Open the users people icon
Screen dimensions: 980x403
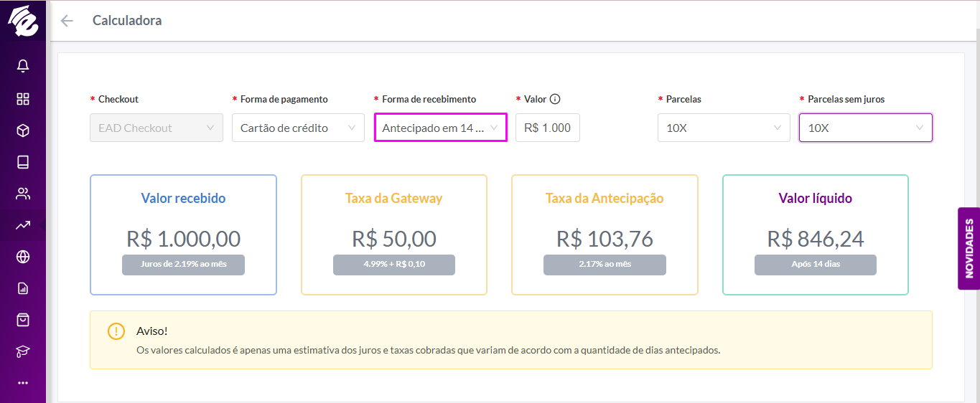tap(23, 194)
